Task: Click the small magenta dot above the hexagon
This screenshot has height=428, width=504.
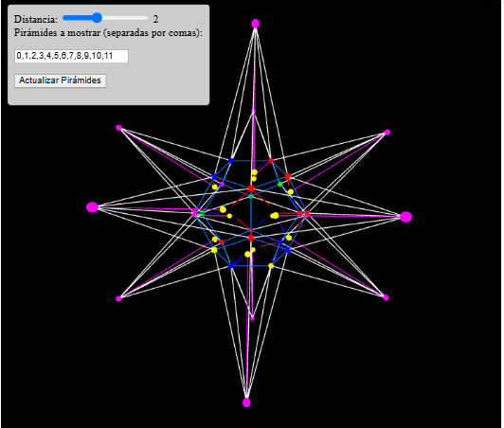Action: (x=253, y=111)
